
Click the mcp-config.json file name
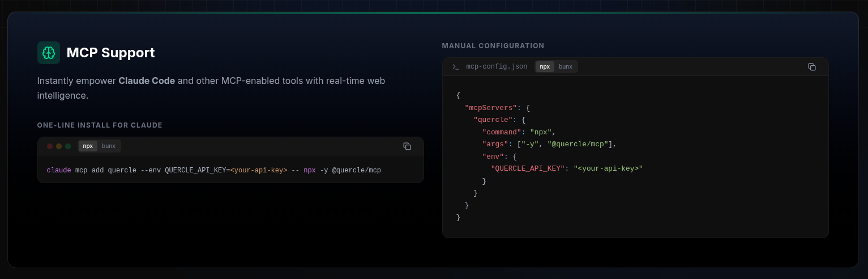tap(497, 67)
